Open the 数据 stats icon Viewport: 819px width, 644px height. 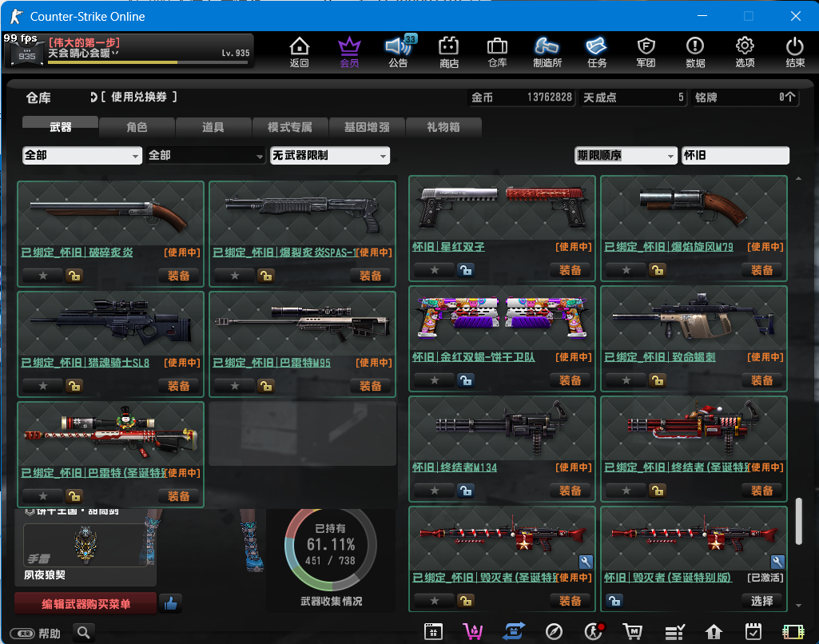click(x=695, y=52)
